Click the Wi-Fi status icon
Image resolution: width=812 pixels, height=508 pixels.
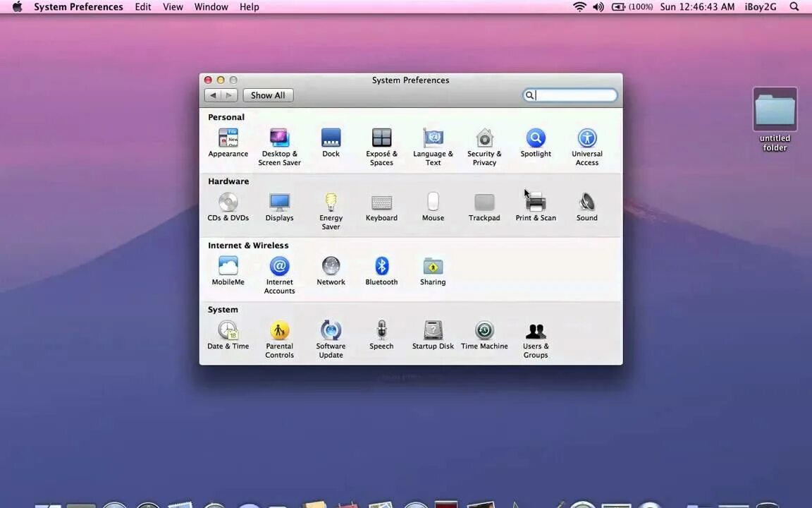(579, 7)
